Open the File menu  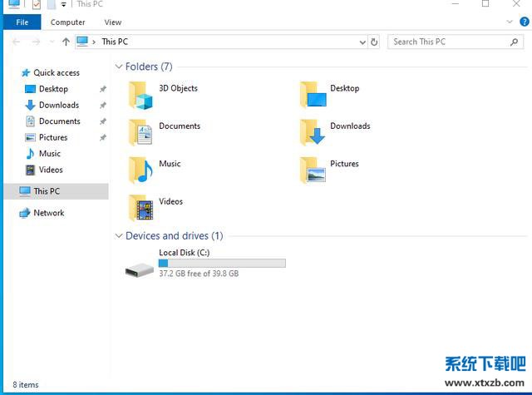click(22, 22)
